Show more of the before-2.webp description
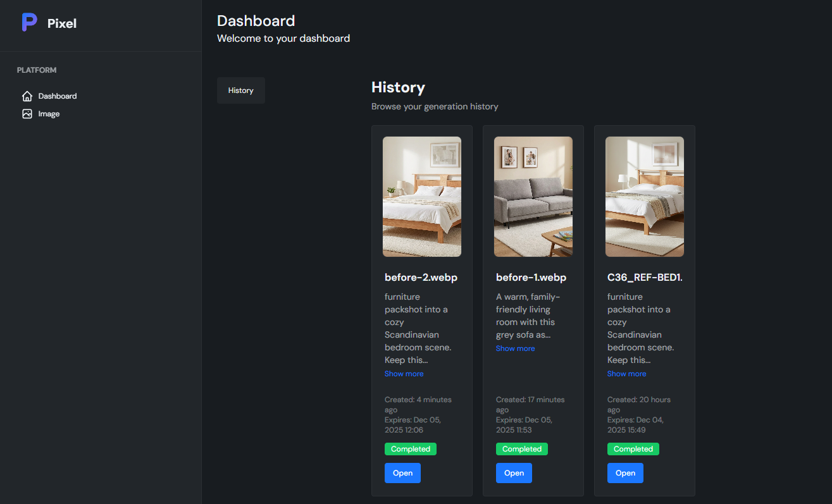 (404, 373)
